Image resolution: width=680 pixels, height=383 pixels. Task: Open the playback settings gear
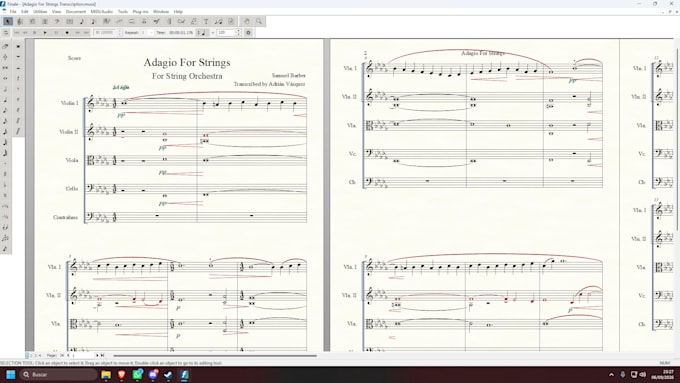[248, 33]
